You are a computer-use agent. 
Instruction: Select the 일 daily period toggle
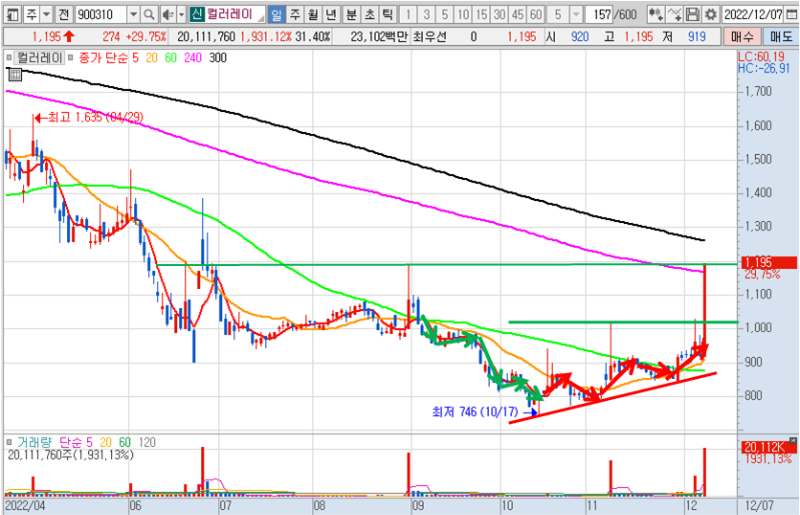277,15
